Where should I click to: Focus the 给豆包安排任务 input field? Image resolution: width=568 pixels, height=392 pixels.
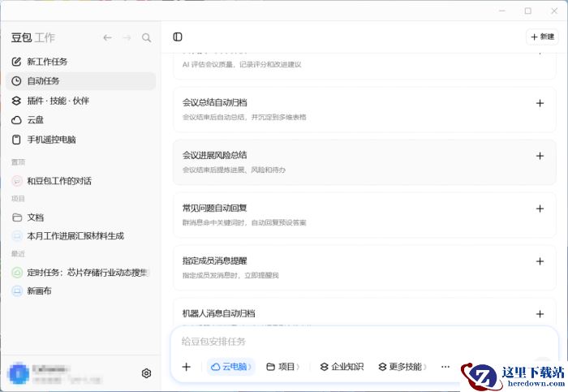(x=364, y=342)
